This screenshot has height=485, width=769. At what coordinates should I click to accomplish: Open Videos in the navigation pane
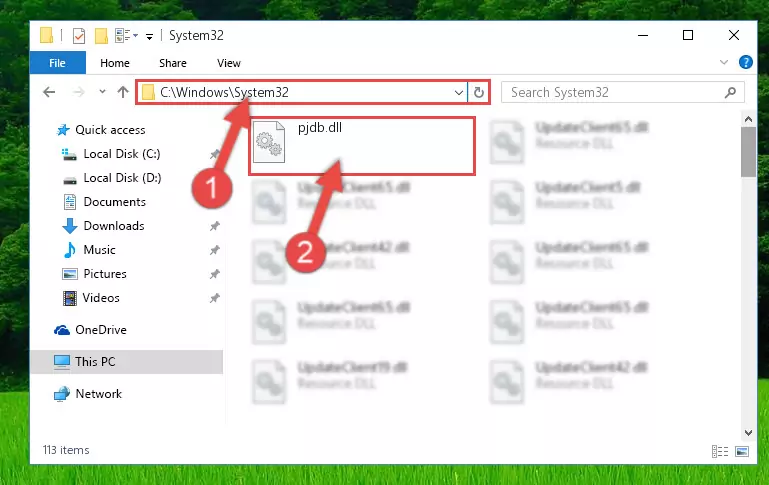pyautogui.click(x=101, y=298)
